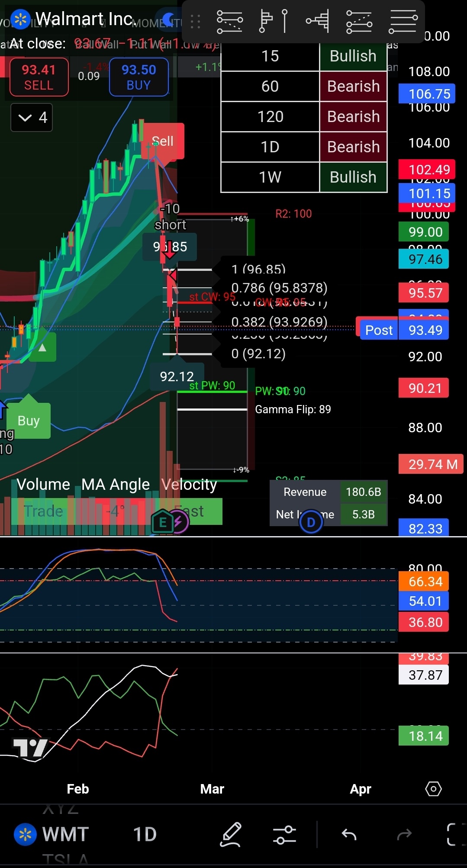
Task: Tap the red 36.80 oscillator value
Action: (423, 622)
